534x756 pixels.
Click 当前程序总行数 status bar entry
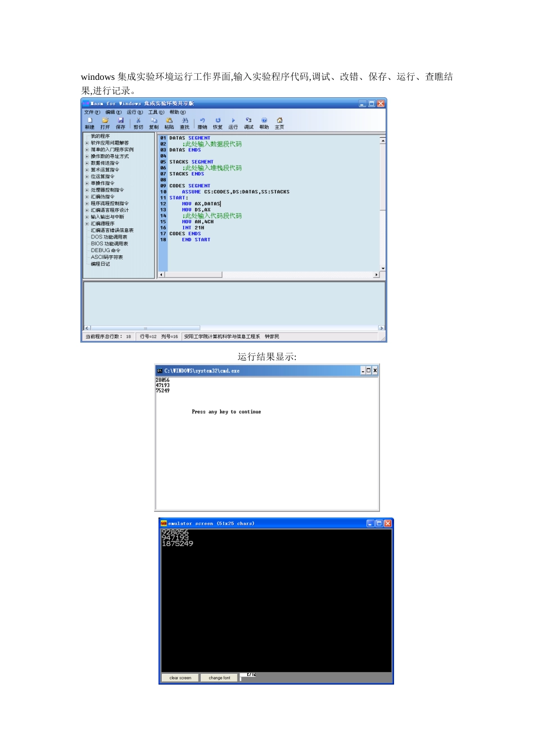(108, 337)
